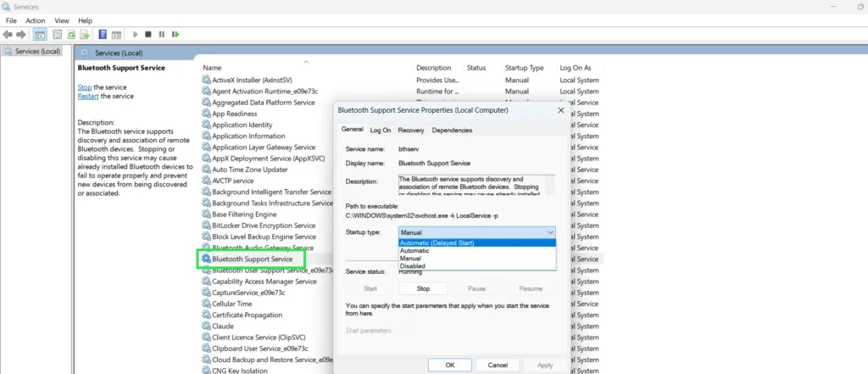Sort by the Description column header

[433, 68]
